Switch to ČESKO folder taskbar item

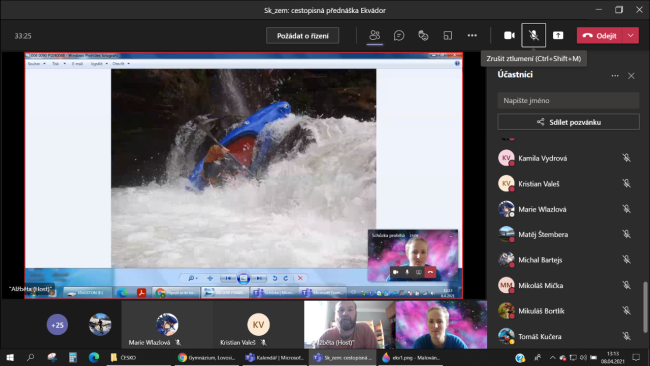click(138, 358)
